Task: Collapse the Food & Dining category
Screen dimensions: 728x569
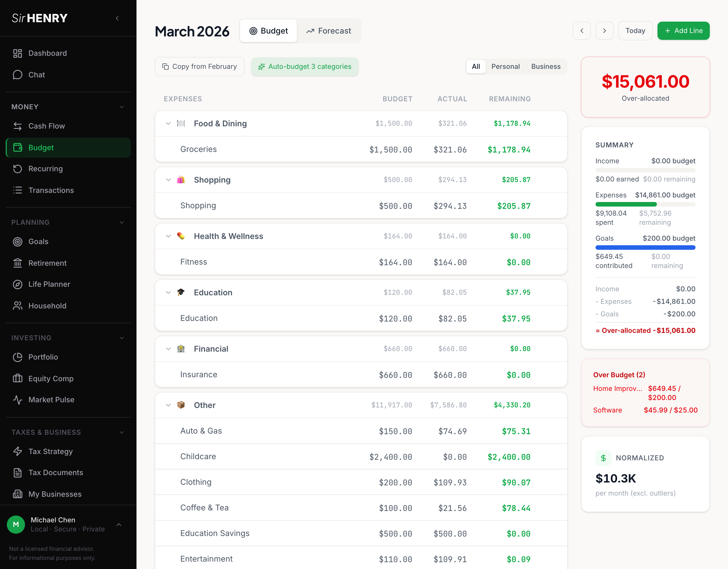Action: click(168, 123)
